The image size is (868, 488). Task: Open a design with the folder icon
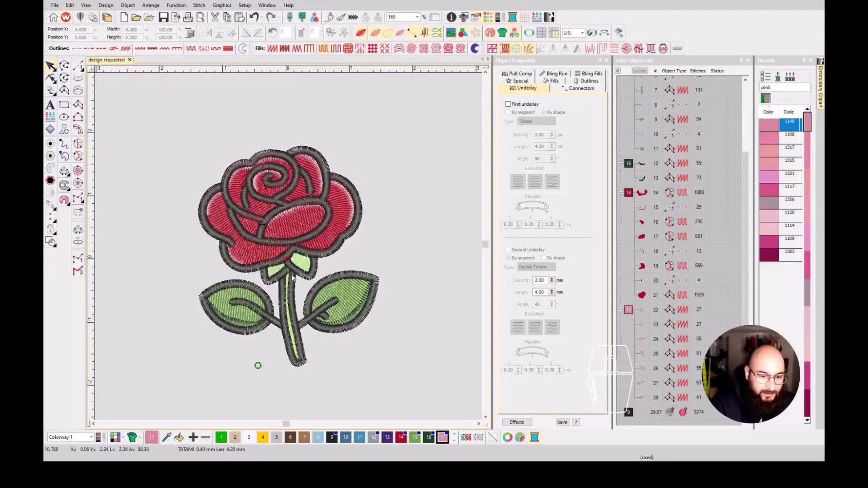[x=137, y=17]
